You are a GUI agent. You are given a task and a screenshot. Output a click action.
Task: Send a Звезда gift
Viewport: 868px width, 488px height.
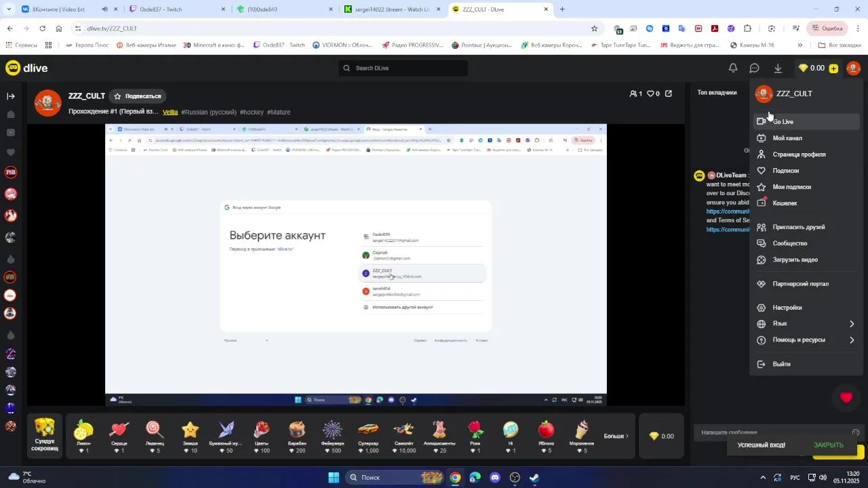click(x=191, y=436)
